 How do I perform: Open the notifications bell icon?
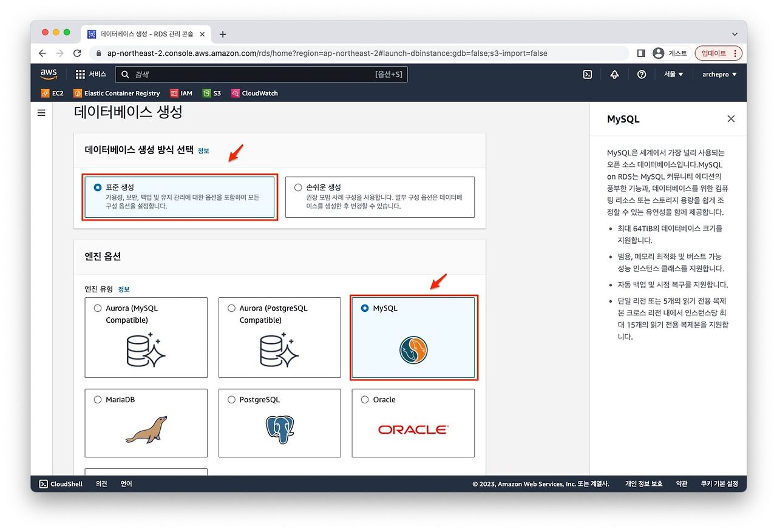(614, 74)
